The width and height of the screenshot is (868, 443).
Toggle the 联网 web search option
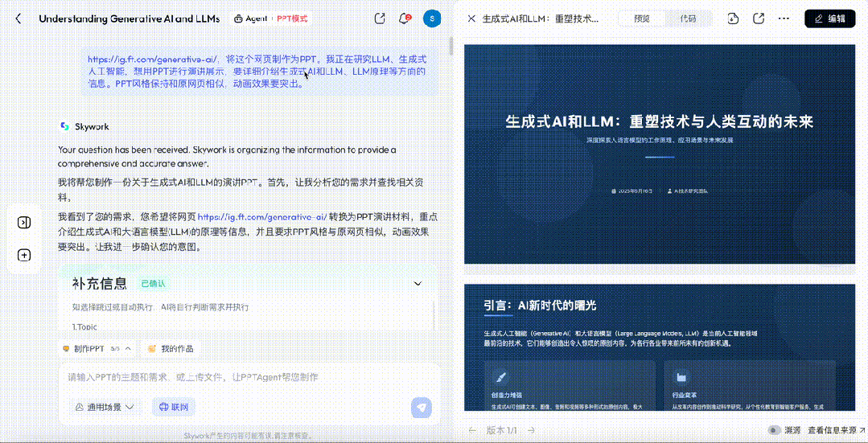[174, 407]
